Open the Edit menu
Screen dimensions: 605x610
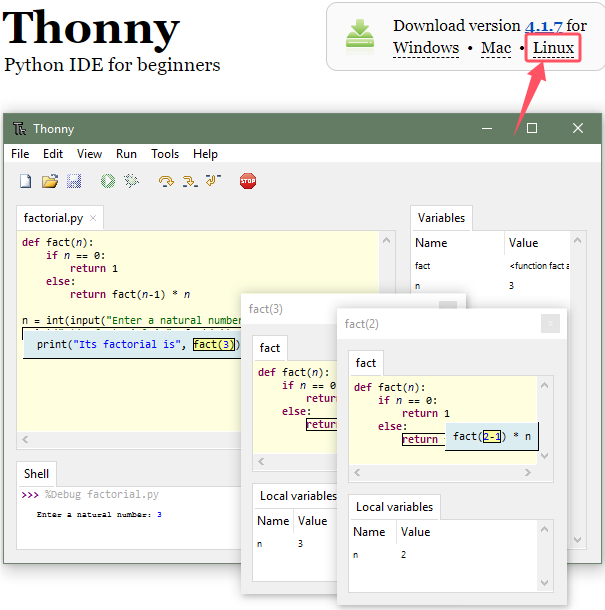pos(53,154)
